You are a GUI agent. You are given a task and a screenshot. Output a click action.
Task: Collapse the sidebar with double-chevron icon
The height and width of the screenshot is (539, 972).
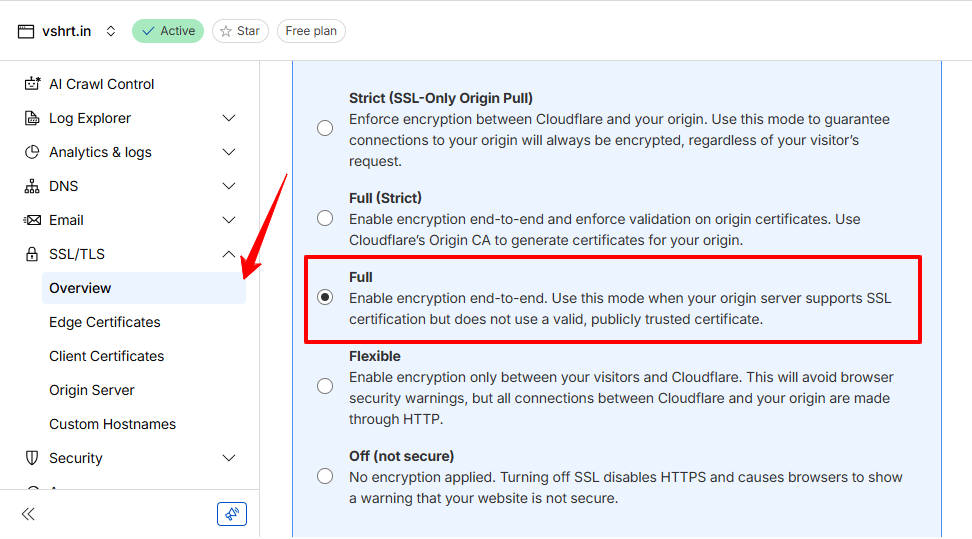click(x=28, y=514)
